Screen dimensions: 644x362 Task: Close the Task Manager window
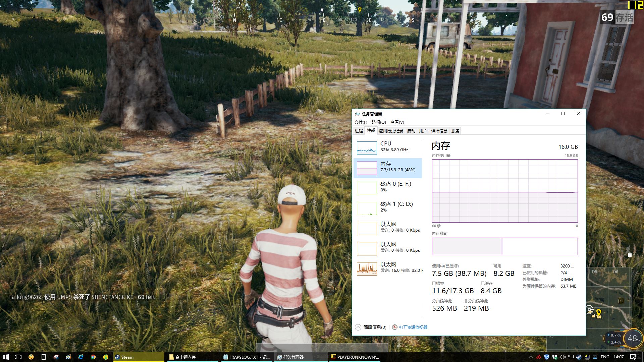pyautogui.click(x=578, y=114)
